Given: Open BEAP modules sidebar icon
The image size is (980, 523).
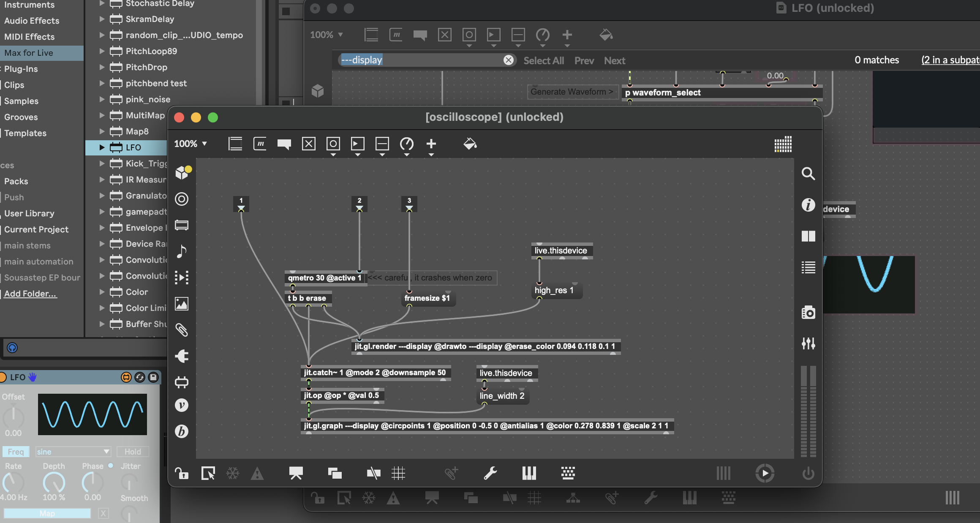Looking at the screenshot, I should tap(182, 431).
